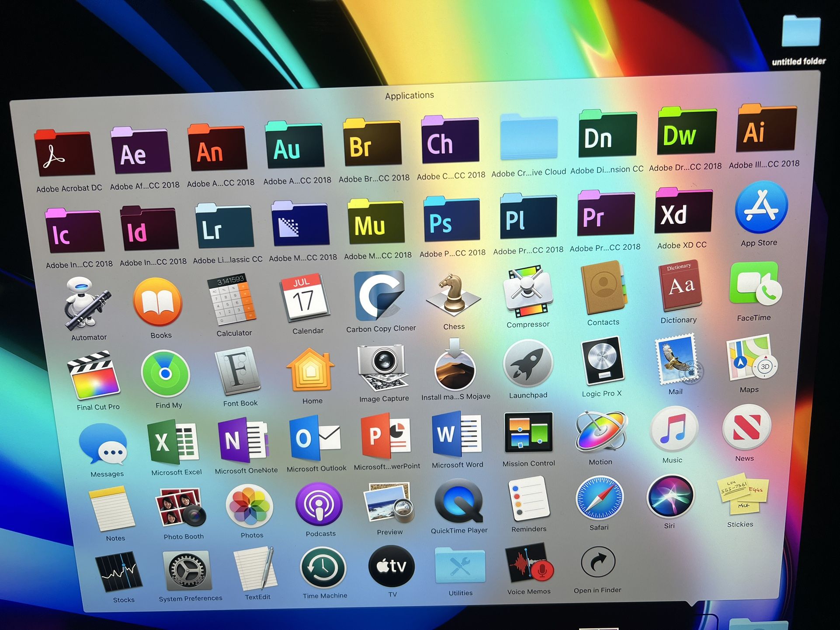Open Font Book
The height and width of the screenshot is (630, 840).
tap(237, 370)
